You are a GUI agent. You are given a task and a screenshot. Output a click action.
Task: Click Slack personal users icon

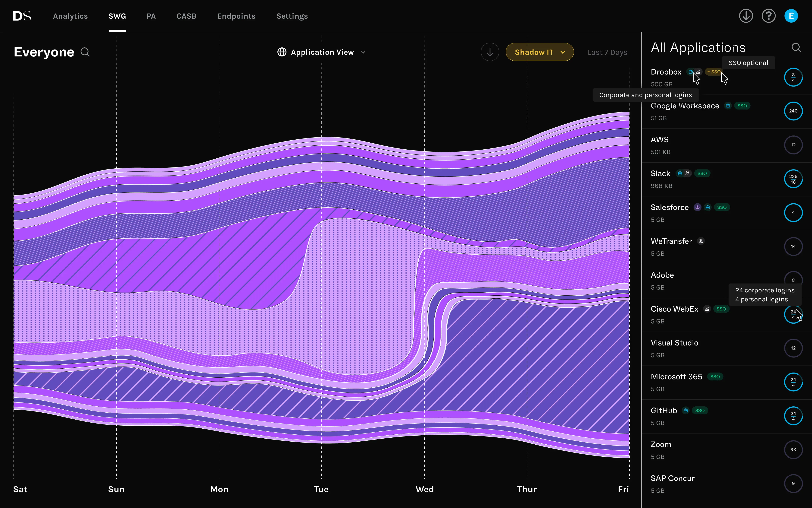[688, 173]
